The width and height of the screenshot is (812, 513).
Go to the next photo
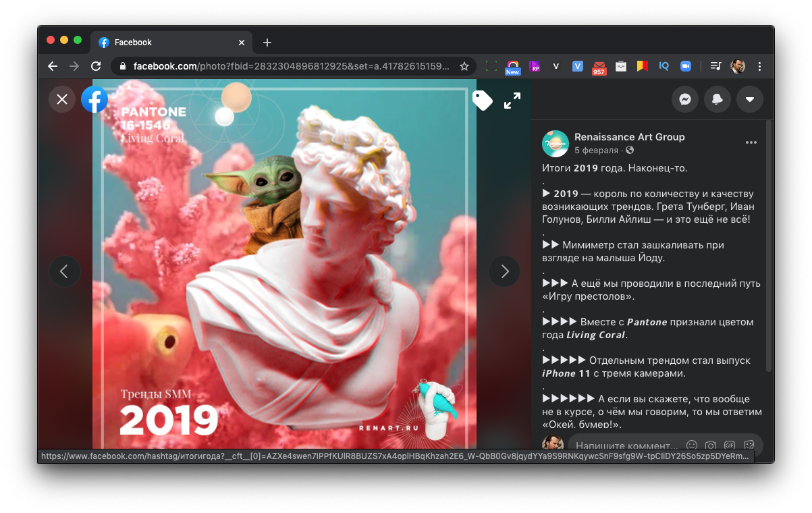click(x=504, y=271)
